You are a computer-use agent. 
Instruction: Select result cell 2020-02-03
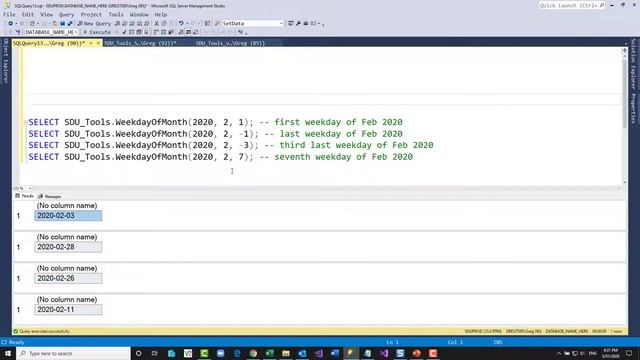tap(68, 216)
